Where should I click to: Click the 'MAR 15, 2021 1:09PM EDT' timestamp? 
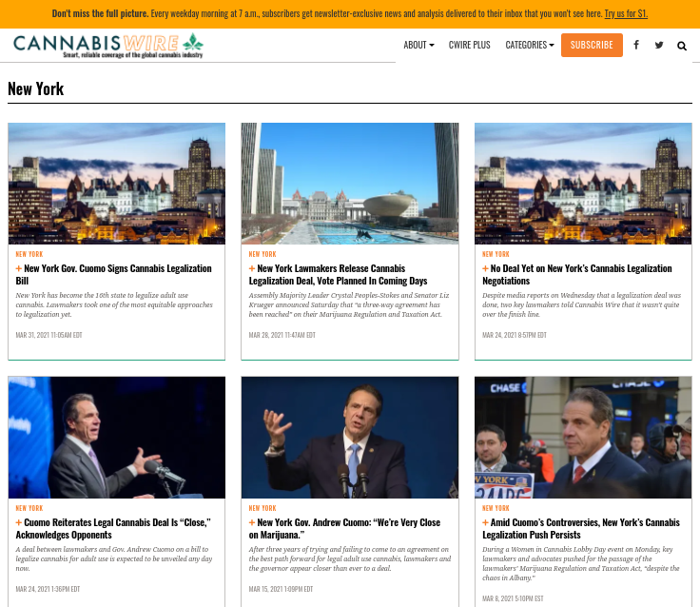point(281,589)
